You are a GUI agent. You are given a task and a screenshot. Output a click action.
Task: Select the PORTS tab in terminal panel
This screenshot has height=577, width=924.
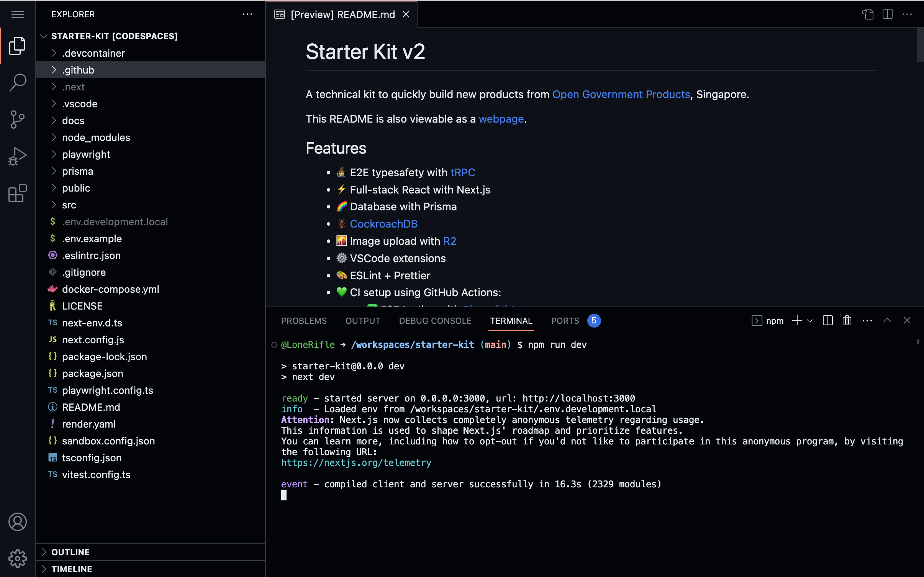[x=565, y=320]
